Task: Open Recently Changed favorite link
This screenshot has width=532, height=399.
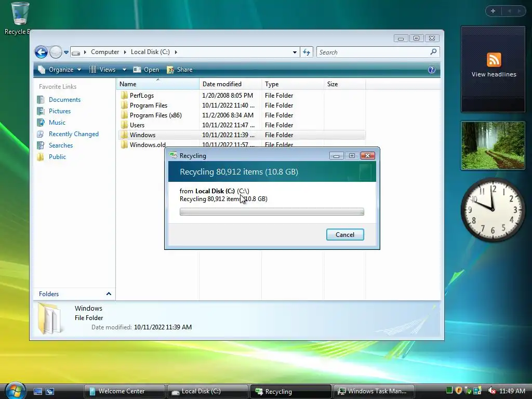Action: [x=74, y=134]
